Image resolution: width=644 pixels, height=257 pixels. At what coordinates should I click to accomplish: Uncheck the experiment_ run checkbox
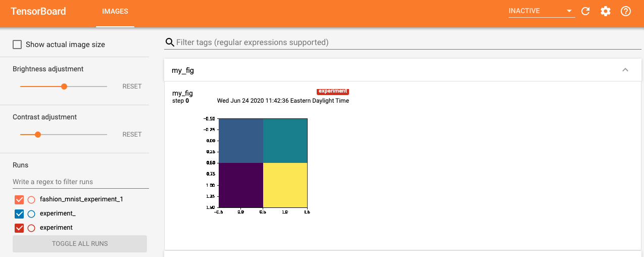coord(20,213)
